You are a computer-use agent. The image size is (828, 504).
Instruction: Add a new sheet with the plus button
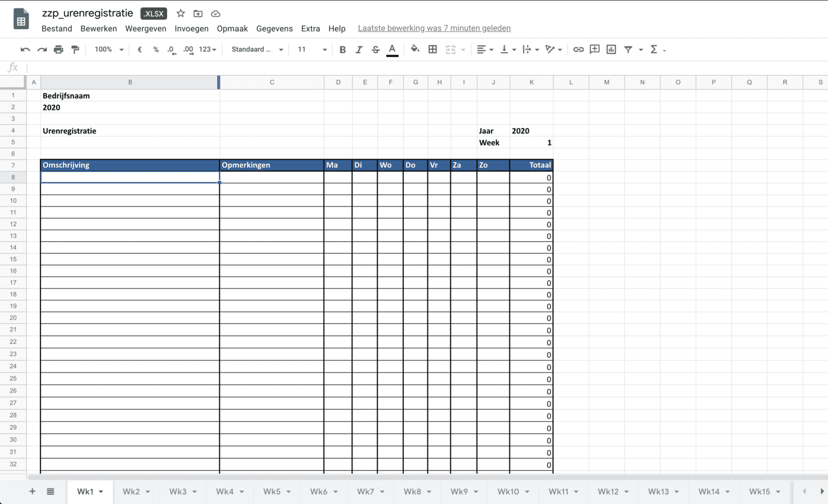32,491
